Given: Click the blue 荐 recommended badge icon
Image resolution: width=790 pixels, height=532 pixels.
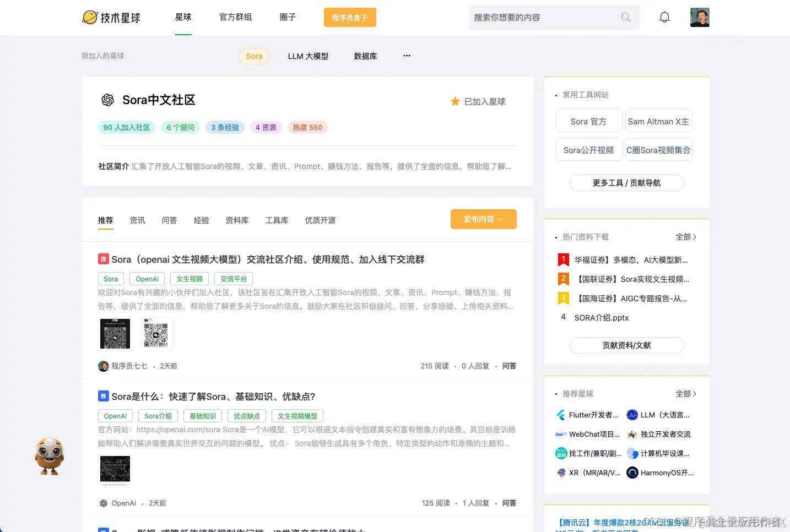Looking at the screenshot, I should [x=104, y=396].
